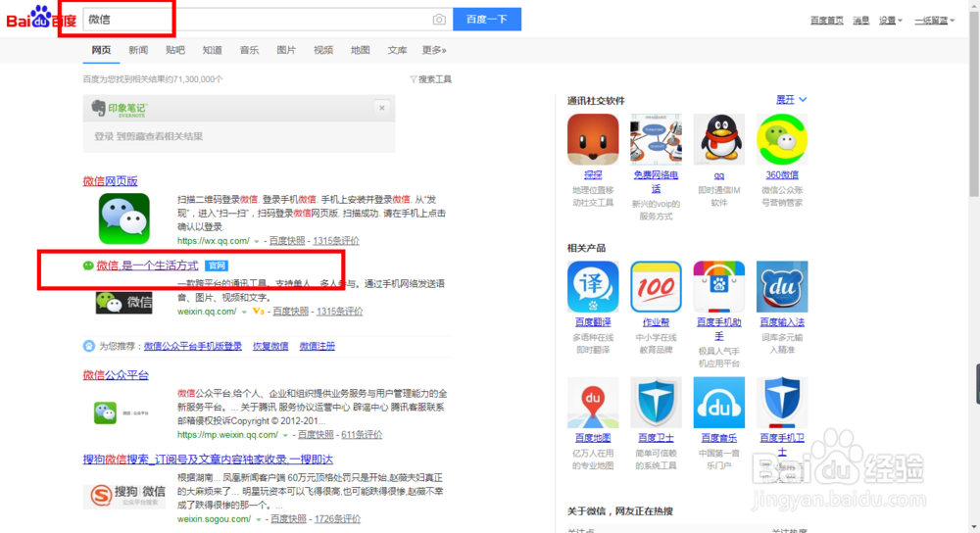Viewport: 980px width, 533px height.
Task: Click the QQ penguin icon
Action: pyautogui.click(x=718, y=139)
